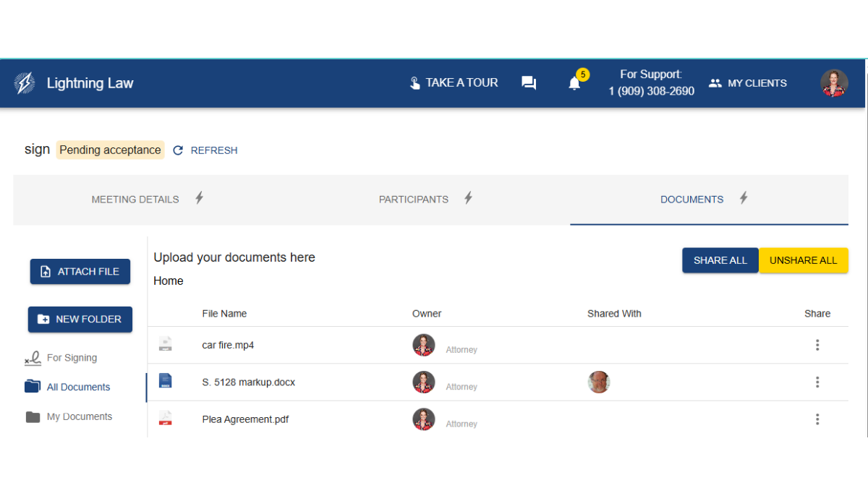Click the Shared With column header
The image size is (868, 488).
click(x=614, y=314)
